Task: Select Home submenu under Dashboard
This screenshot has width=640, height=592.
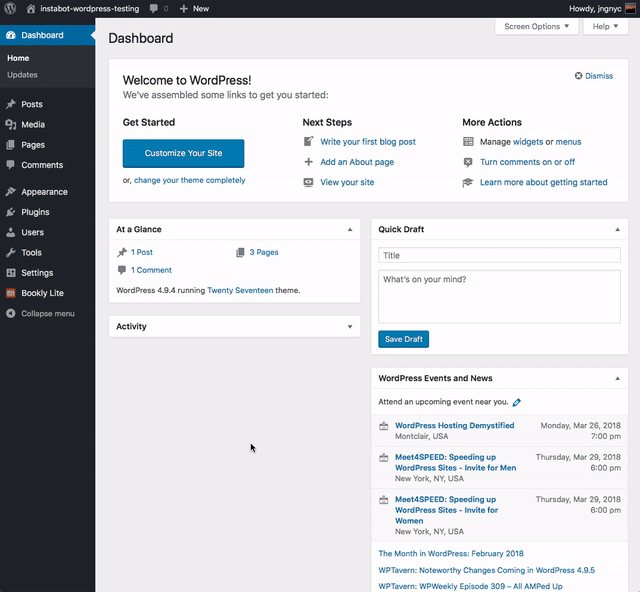Action: pyautogui.click(x=18, y=58)
